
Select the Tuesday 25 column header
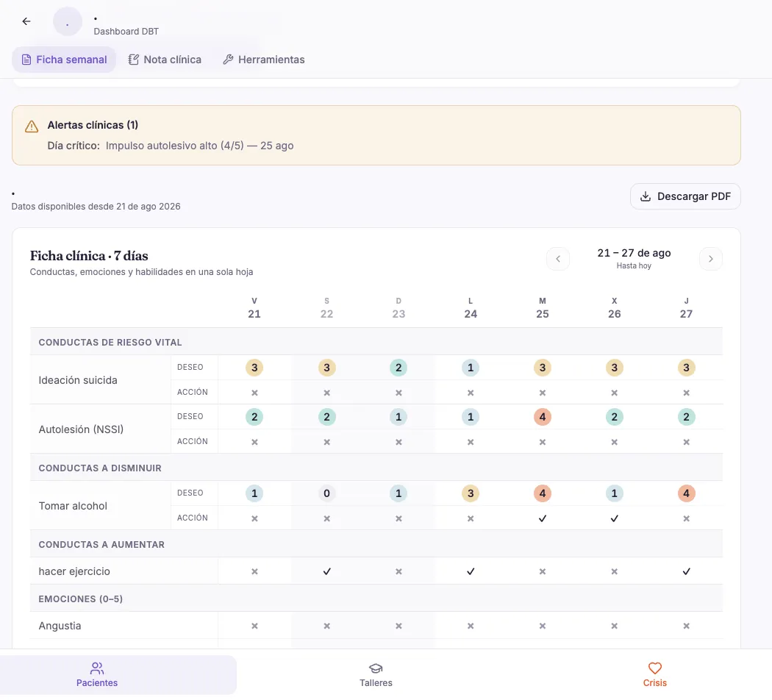542,309
